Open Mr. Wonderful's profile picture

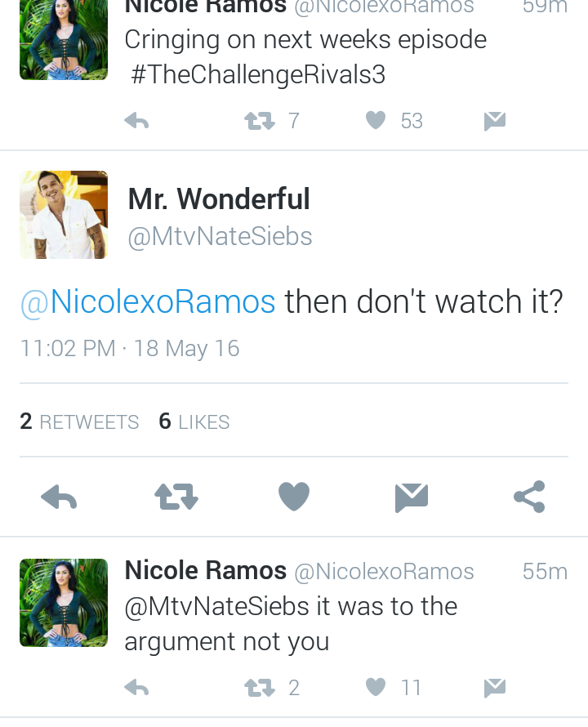click(64, 215)
